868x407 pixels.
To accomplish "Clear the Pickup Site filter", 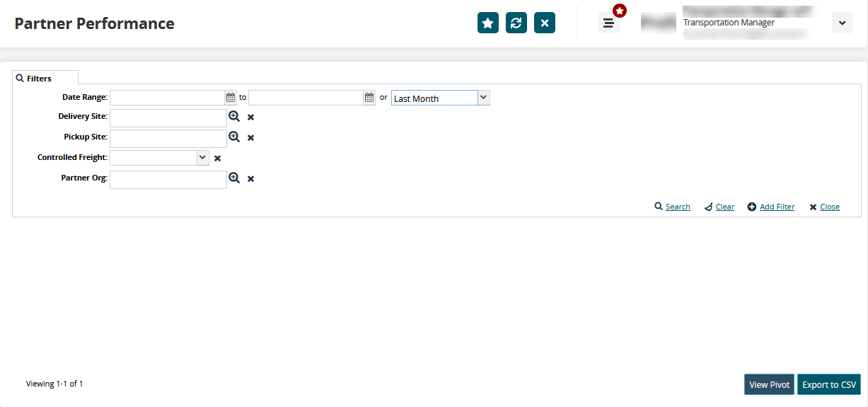I will pos(250,138).
